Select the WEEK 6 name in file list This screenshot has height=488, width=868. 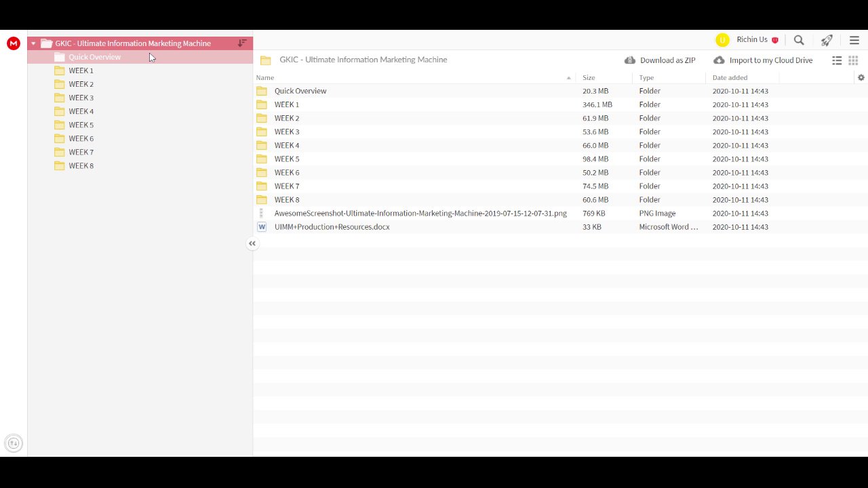pos(286,172)
